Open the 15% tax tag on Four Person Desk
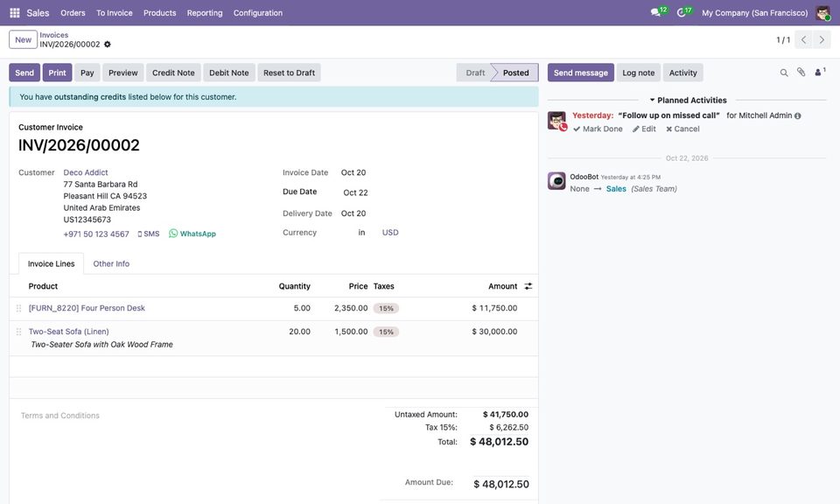 coord(386,309)
